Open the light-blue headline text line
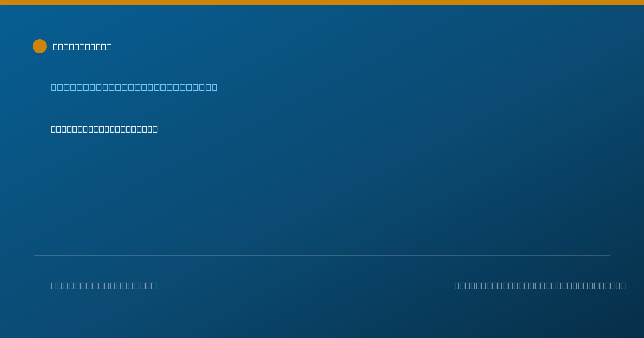The image size is (644, 338). click(x=134, y=87)
